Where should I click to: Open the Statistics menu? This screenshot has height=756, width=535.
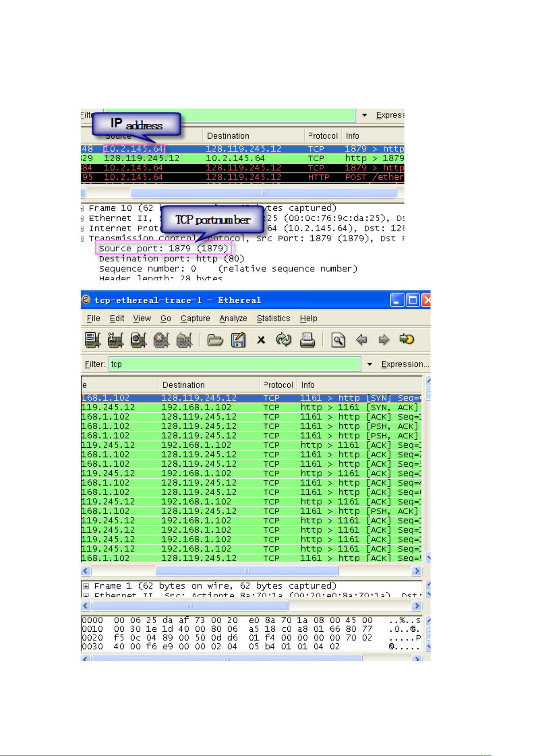pos(273,318)
